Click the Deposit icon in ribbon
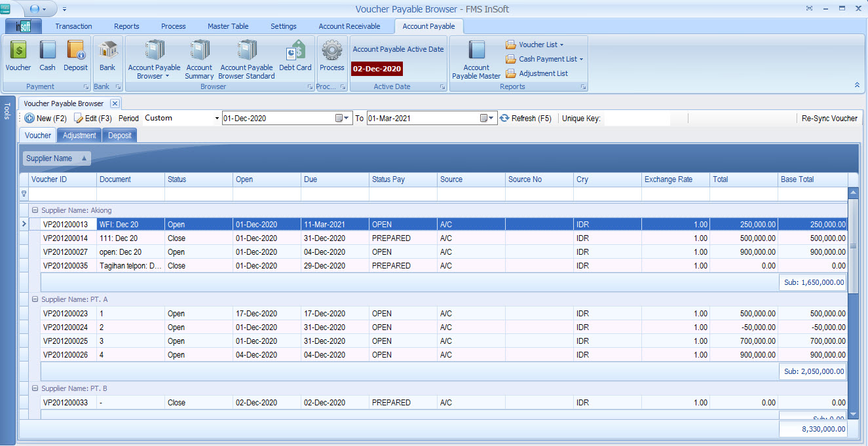Screen dimensions: 868x446 (x=75, y=56)
